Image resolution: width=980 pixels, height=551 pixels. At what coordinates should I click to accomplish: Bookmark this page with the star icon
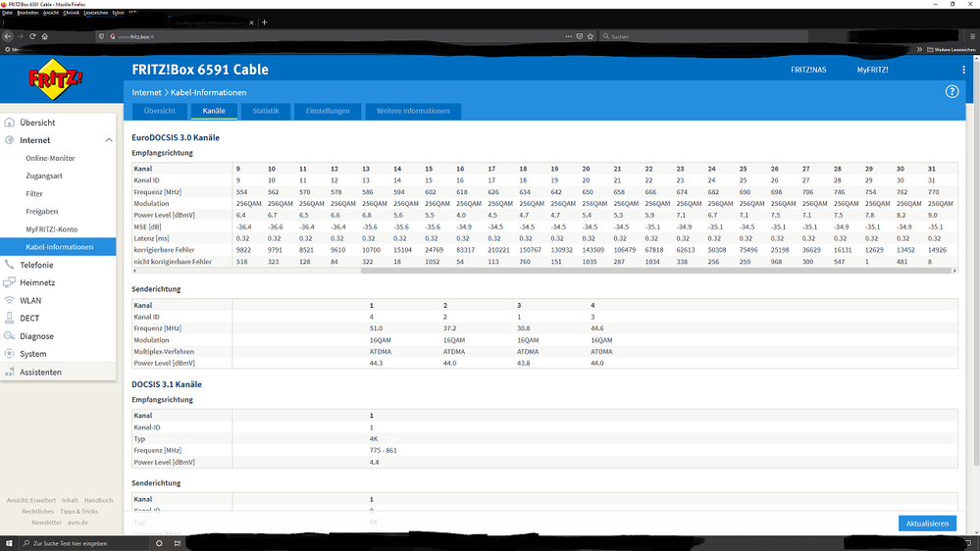pyautogui.click(x=590, y=36)
